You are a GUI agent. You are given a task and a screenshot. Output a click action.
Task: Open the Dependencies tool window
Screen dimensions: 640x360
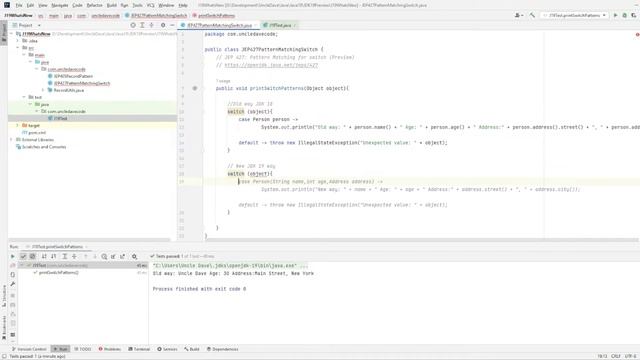pos(222,349)
